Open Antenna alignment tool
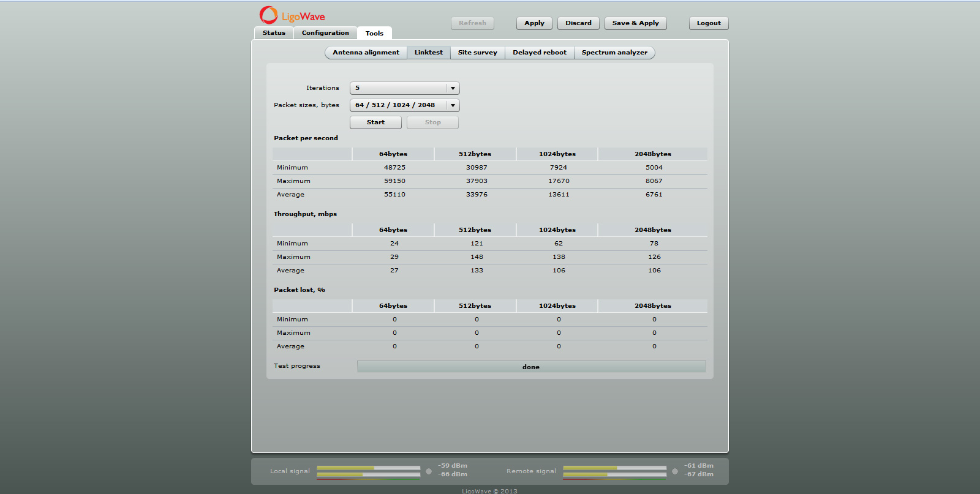The height and width of the screenshot is (494, 980). point(366,53)
